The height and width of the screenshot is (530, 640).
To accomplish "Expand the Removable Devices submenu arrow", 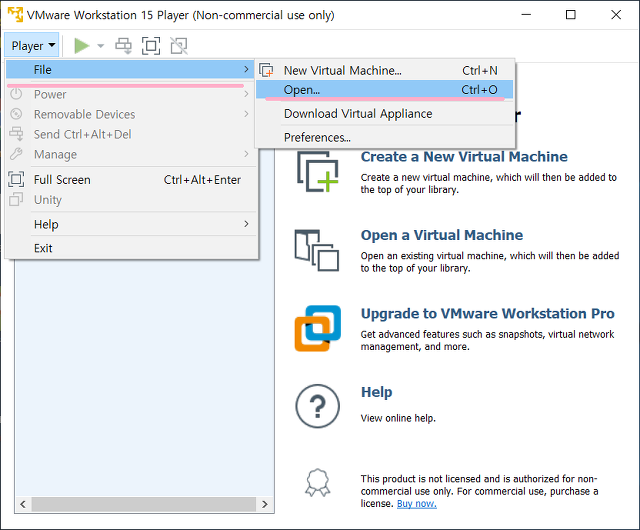I will [246, 114].
